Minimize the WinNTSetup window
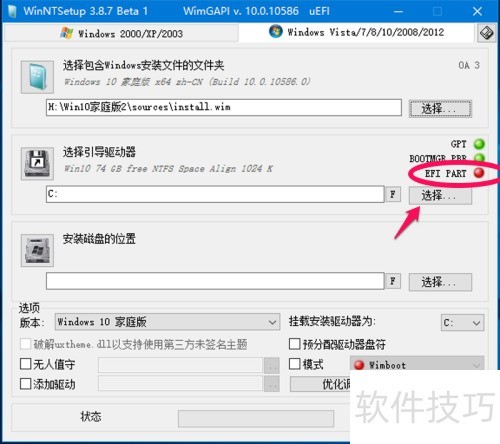 (x=398, y=12)
